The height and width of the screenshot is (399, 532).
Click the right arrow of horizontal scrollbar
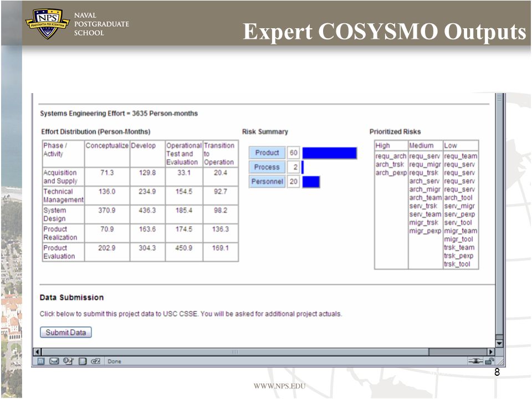coord(490,352)
